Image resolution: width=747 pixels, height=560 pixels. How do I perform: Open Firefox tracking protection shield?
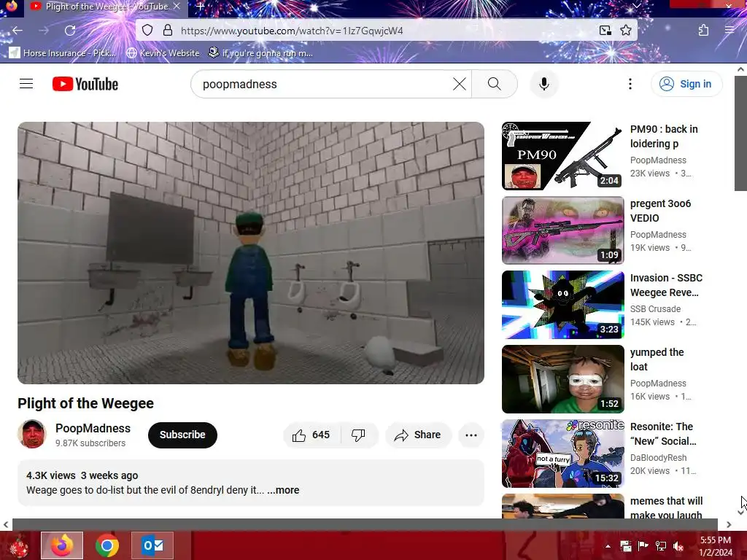(147, 31)
